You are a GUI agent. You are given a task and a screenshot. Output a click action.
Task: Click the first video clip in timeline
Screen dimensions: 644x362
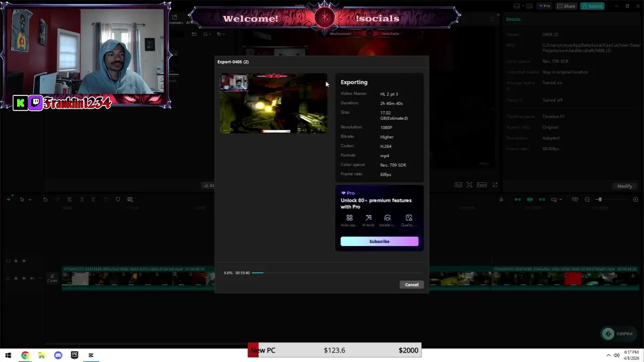click(x=138, y=278)
